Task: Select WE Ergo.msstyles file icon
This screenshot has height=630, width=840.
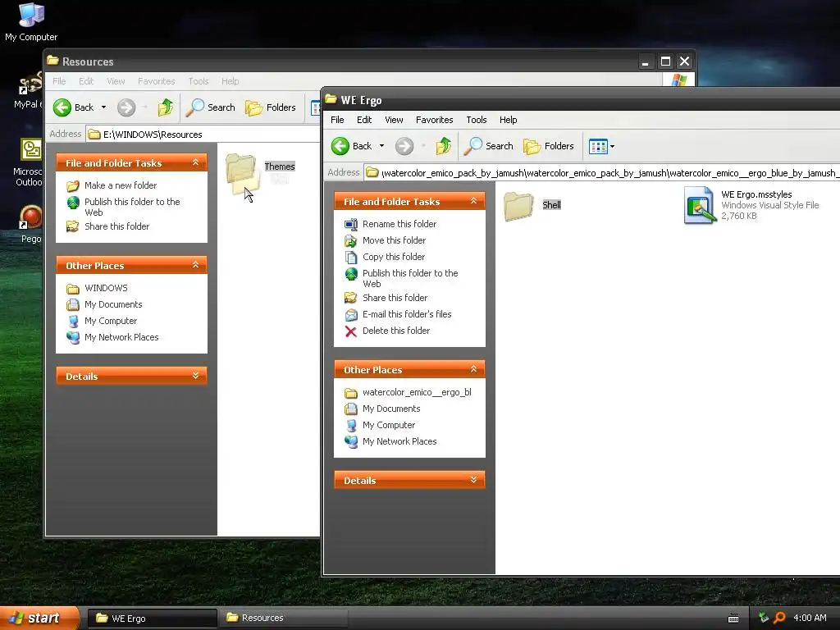Action: pyautogui.click(x=700, y=205)
